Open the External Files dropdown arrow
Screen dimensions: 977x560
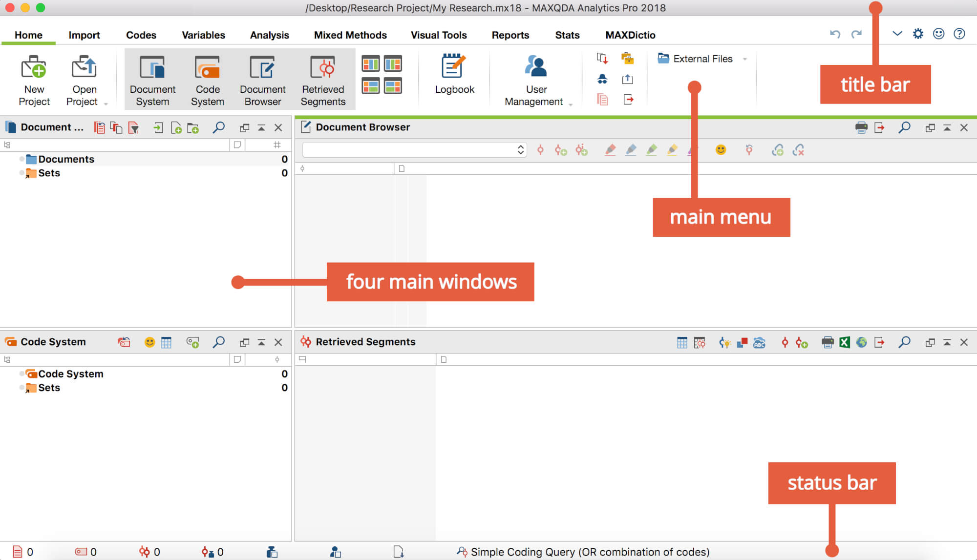pyautogui.click(x=745, y=59)
